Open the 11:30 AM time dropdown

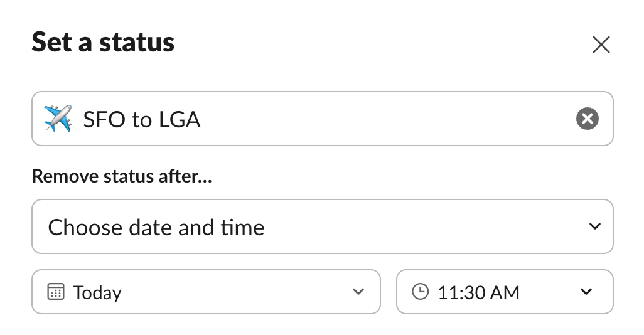(504, 292)
